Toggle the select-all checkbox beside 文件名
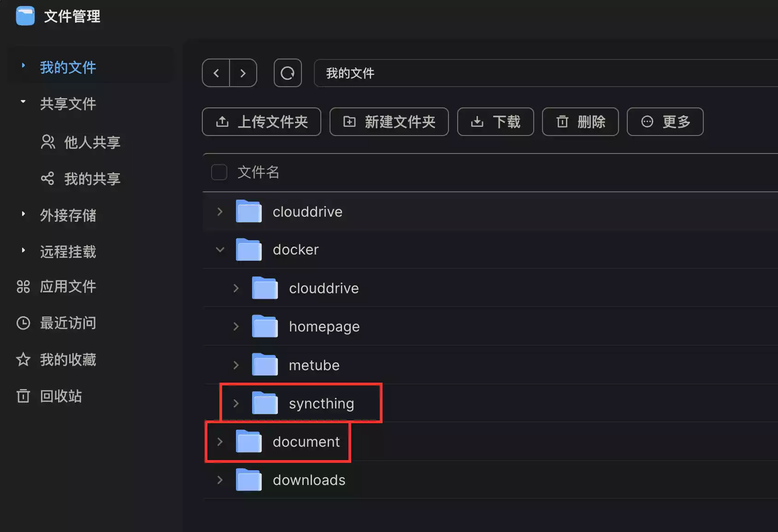Viewport: 778px width, 532px height. (219, 172)
